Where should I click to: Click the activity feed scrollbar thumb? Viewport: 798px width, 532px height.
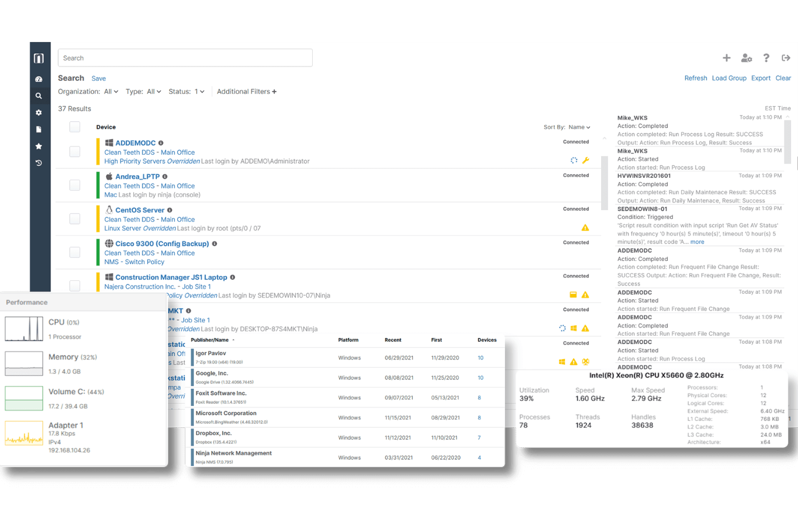[x=788, y=143]
